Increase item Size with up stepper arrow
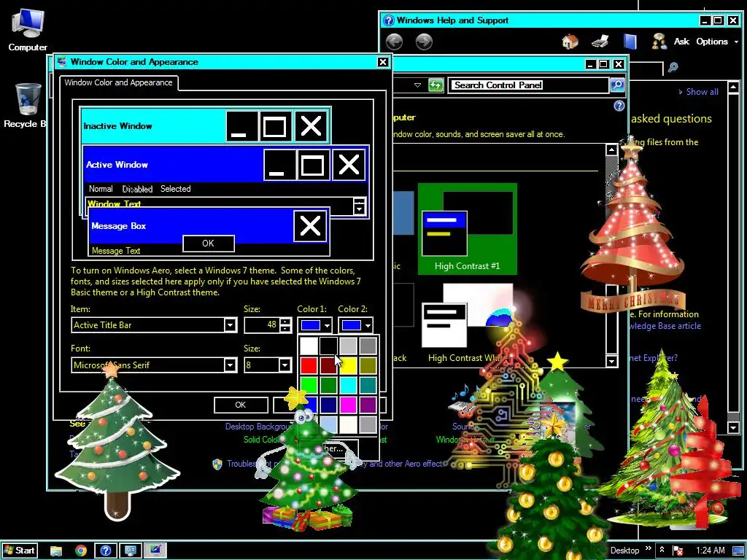747x560 pixels. point(285,322)
